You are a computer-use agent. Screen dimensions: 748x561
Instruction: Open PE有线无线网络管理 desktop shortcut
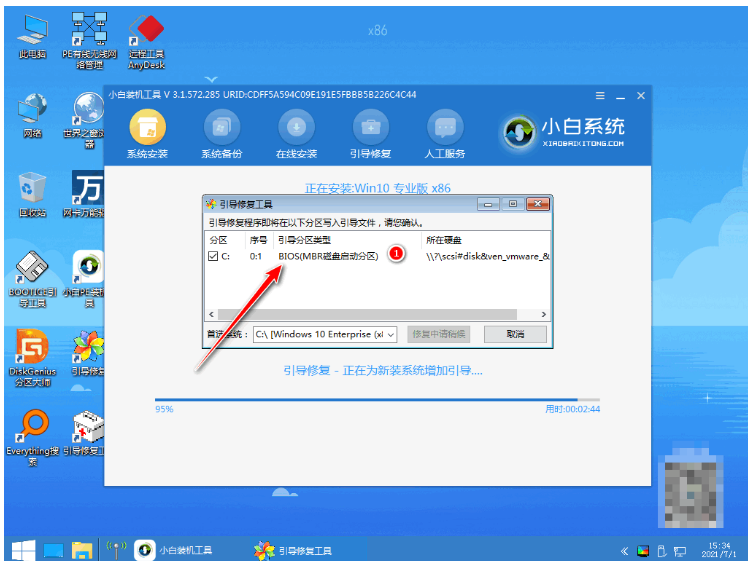pyautogui.click(x=90, y=41)
